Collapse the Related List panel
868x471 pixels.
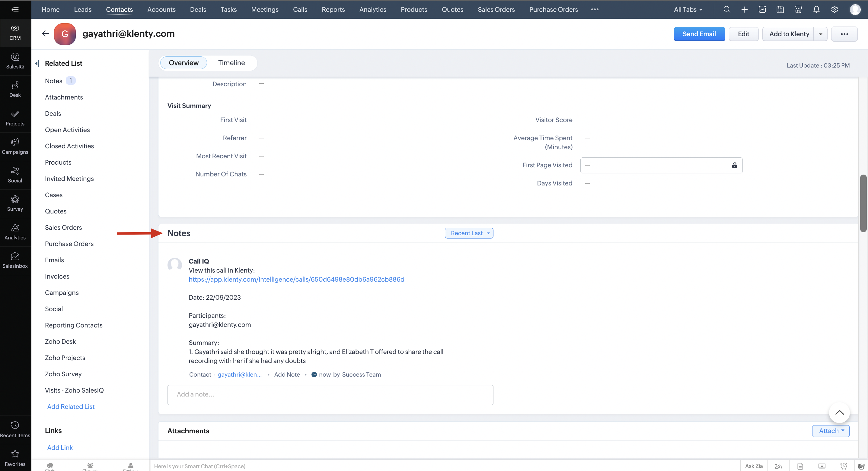click(x=37, y=63)
